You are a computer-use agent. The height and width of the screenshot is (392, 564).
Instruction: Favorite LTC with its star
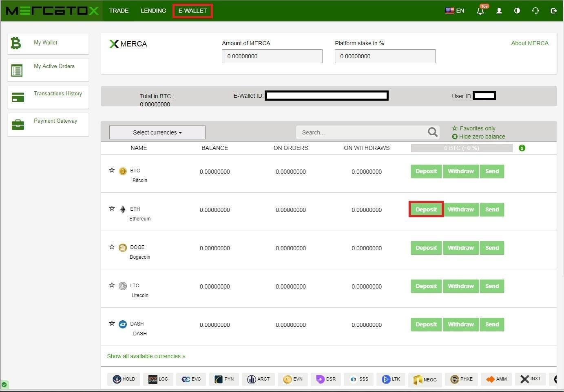click(112, 285)
